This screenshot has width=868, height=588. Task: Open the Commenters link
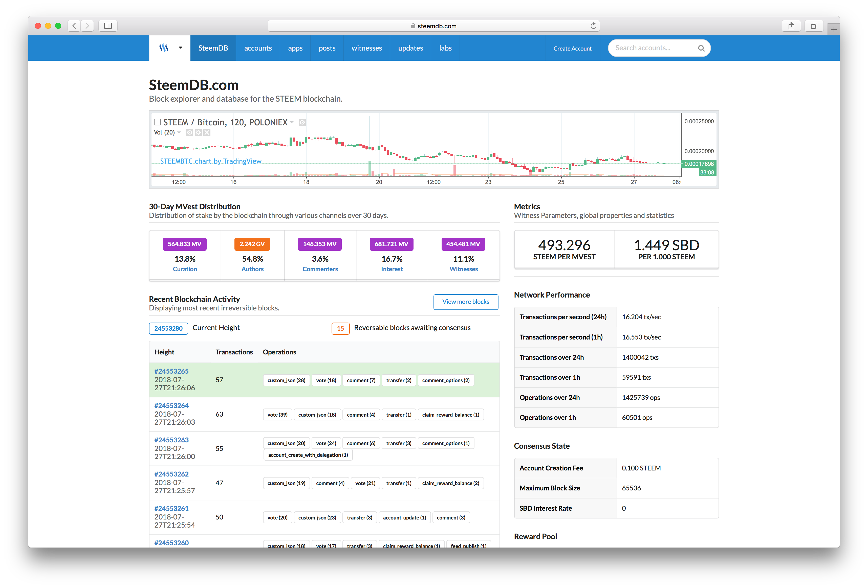pyautogui.click(x=320, y=269)
